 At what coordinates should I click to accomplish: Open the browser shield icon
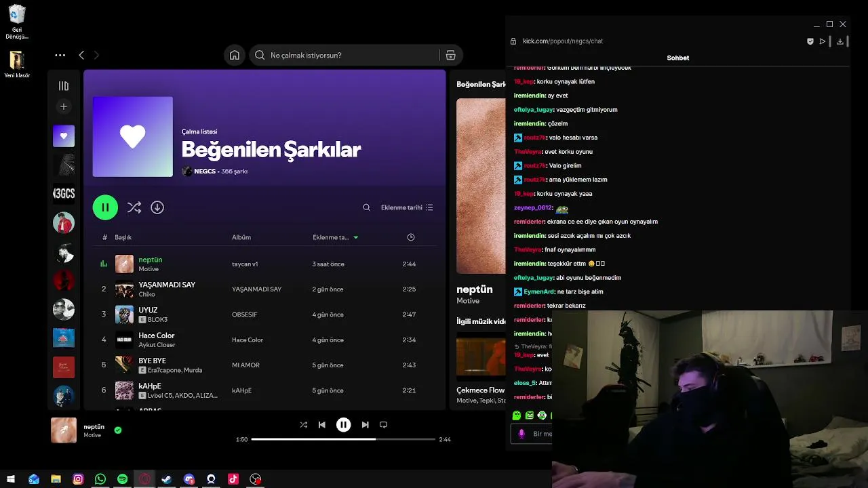[x=810, y=41]
